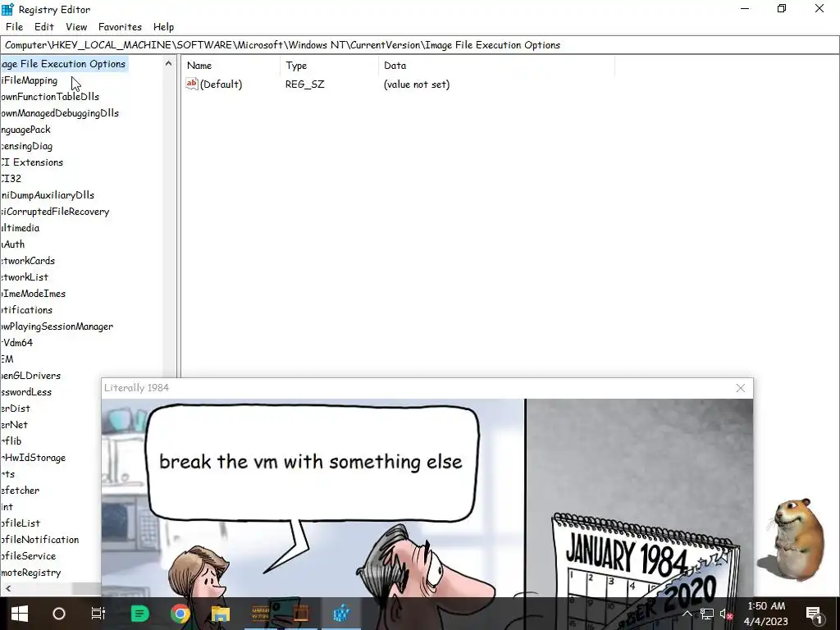Viewport: 840px width, 630px height.
Task: Select the Prefetcher key
Action: (x=20, y=491)
